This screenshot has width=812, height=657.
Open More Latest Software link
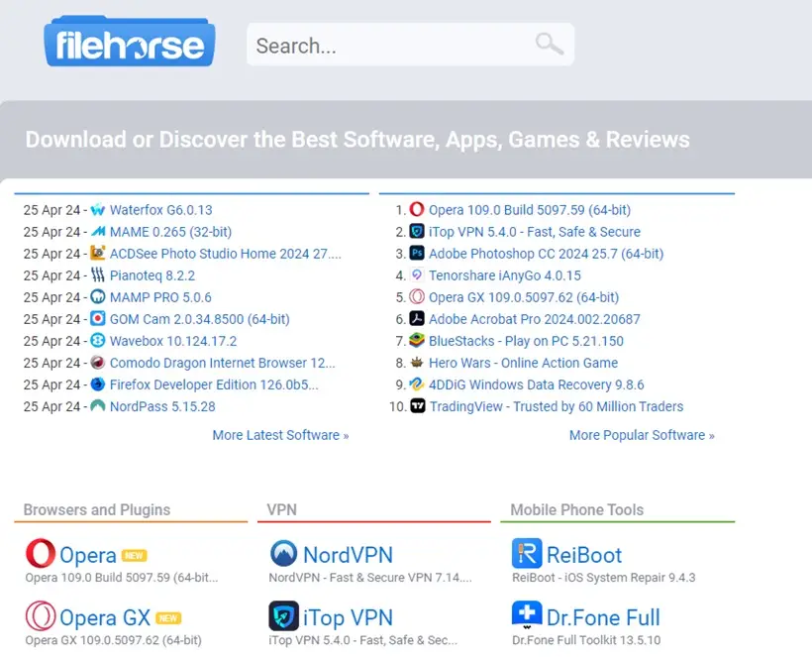pos(280,435)
